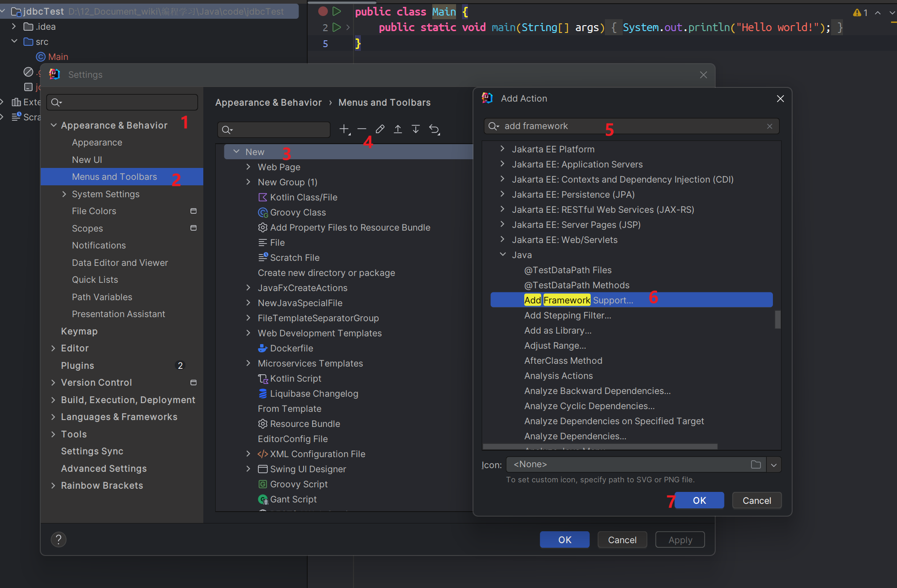The height and width of the screenshot is (588, 897).
Task: Expand Version Control settings section
Action: tap(54, 383)
